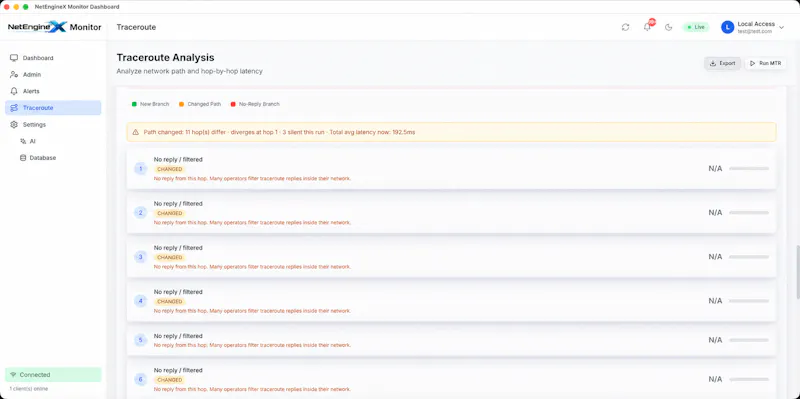Click the download icon in Export
Image resolution: width=800 pixels, height=399 pixels.
point(713,63)
